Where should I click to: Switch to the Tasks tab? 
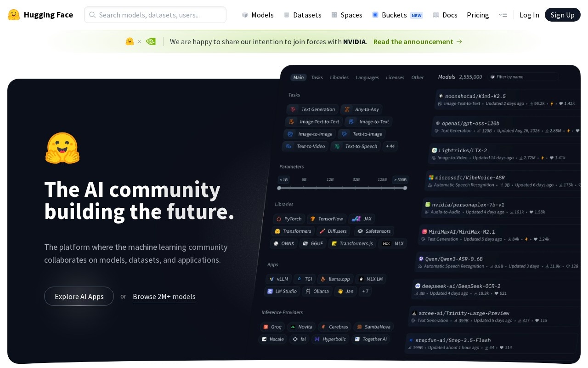coord(317,77)
